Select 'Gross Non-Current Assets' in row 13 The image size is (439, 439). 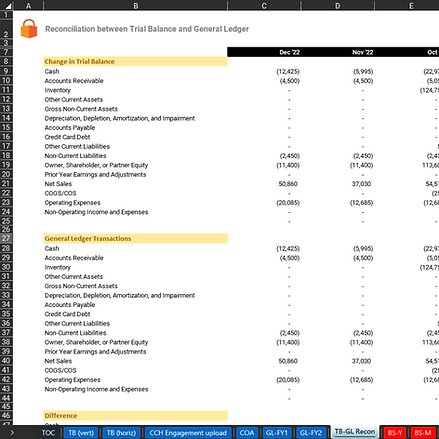pos(81,109)
